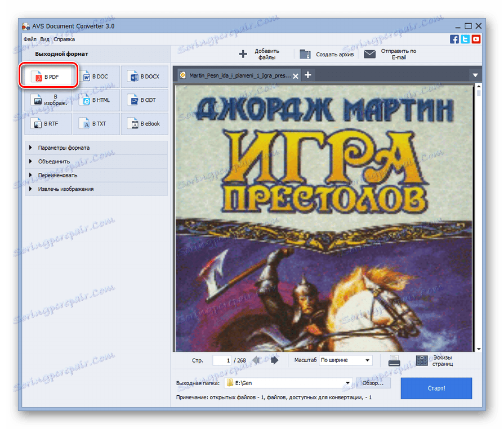Go to previous page arrow
Viewport: 504px width, 429px height.
[256, 360]
